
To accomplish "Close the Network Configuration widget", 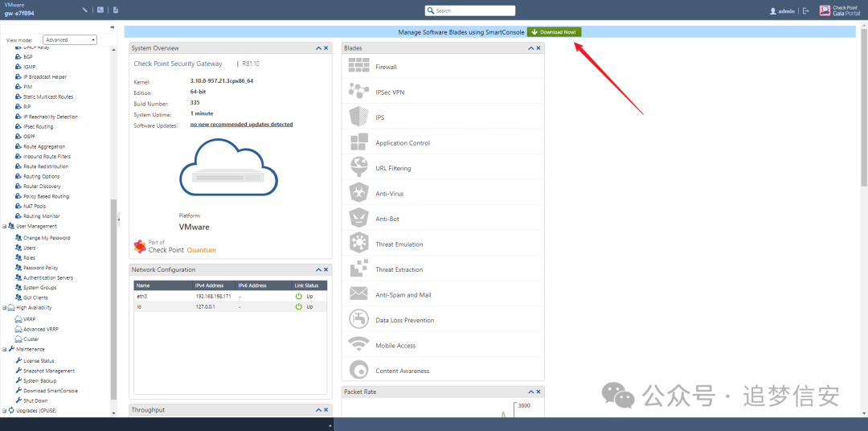I will click(326, 270).
